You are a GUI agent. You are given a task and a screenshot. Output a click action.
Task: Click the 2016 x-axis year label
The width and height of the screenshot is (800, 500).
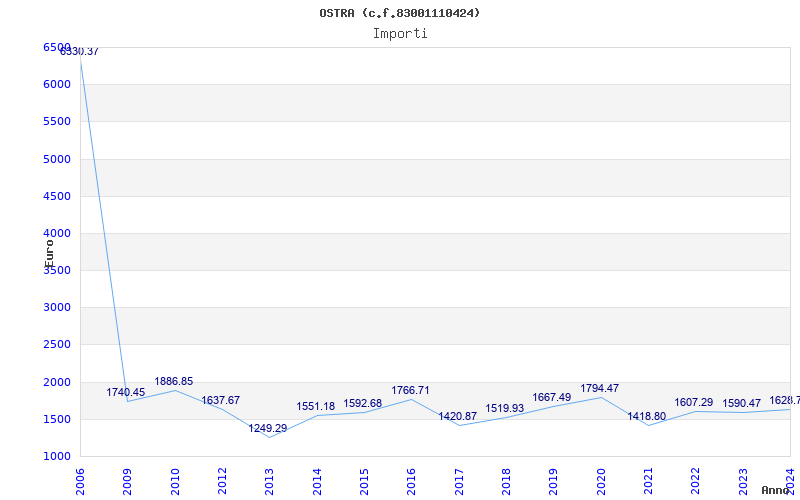pyautogui.click(x=412, y=481)
